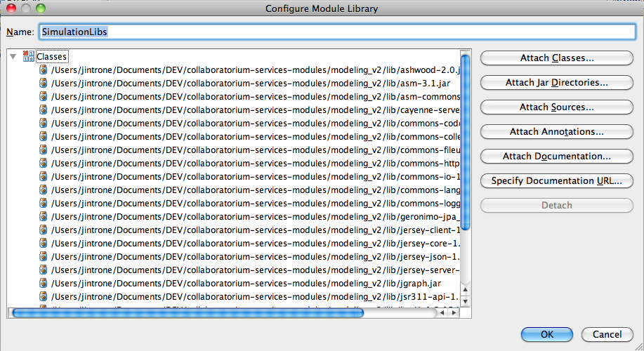The width and height of the screenshot is (644, 351).
Task: Click vertical scrollbar down arrow
Action: (x=466, y=302)
